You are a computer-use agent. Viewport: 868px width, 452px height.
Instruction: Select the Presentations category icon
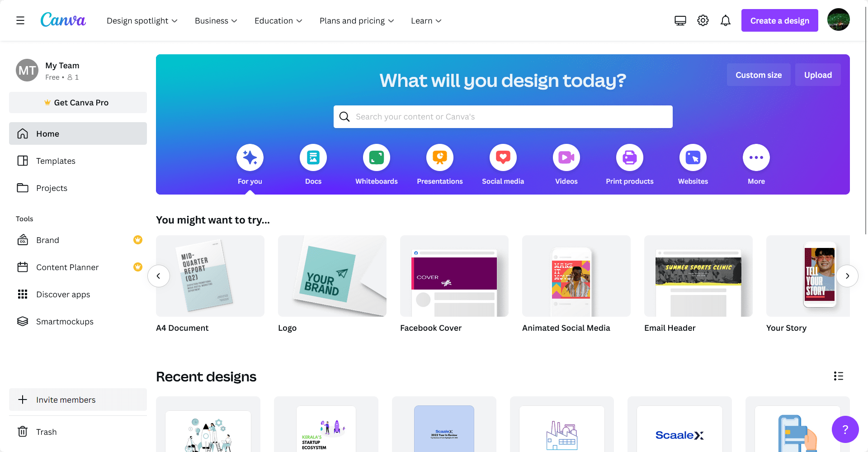tap(439, 157)
